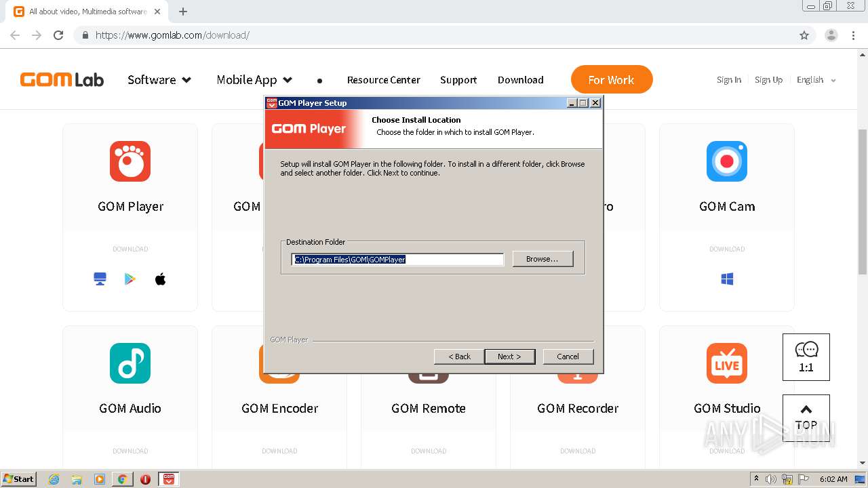The image size is (868, 488).
Task: Open a new browser tab
Action: [x=182, y=12]
